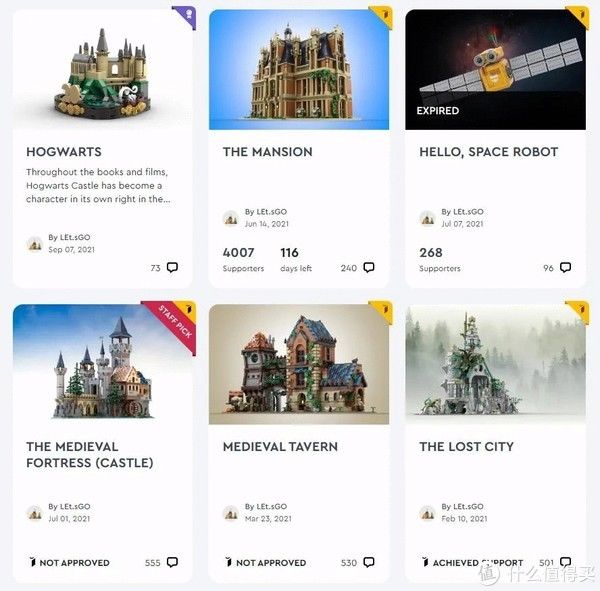Viewport: 600px width, 591px height.
Task: Click the Medieval Tavern thumbnail image
Action: [x=299, y=364]
